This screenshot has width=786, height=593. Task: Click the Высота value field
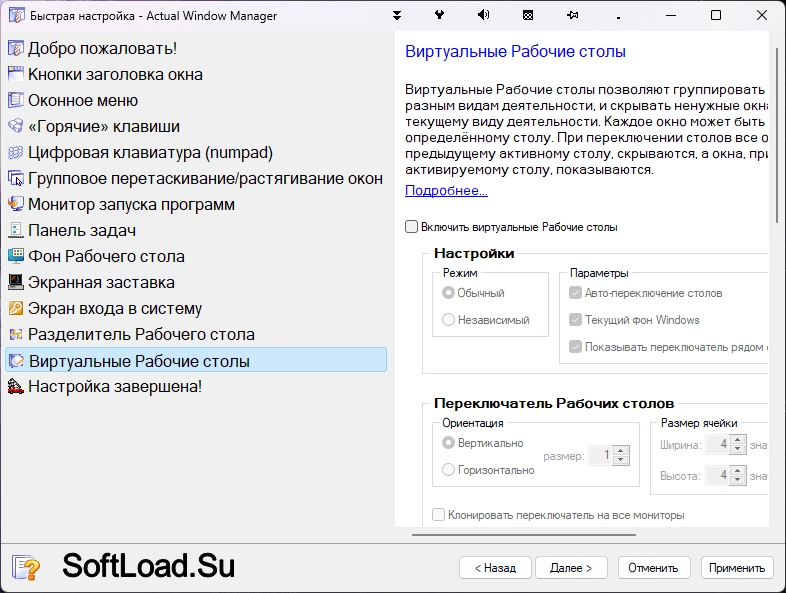[718, 475]
